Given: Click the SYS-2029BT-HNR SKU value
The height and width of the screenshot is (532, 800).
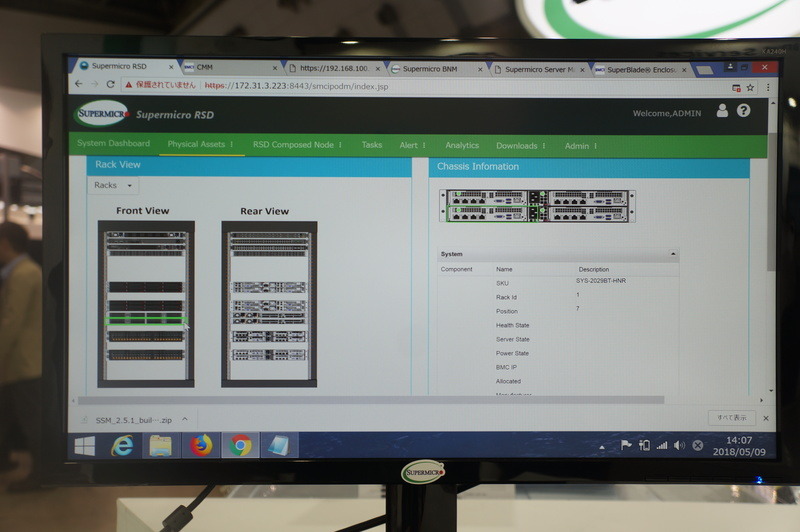Looking at the screenshot, I should point(601,281).
